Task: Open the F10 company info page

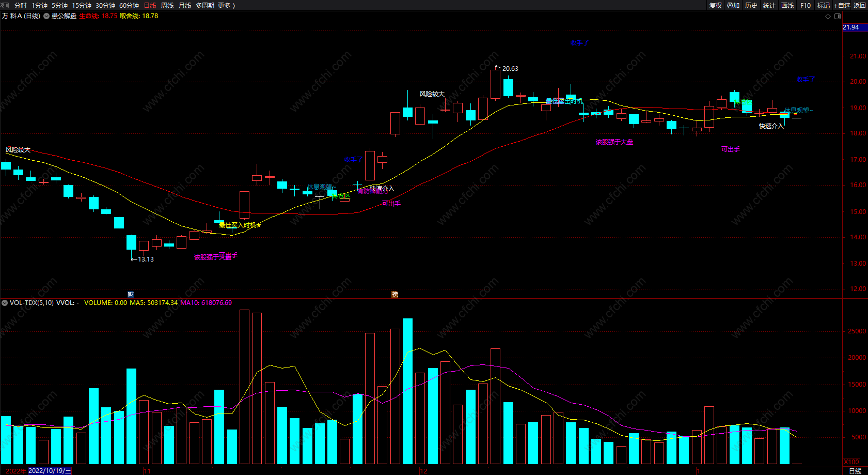Action: [806, 5]
